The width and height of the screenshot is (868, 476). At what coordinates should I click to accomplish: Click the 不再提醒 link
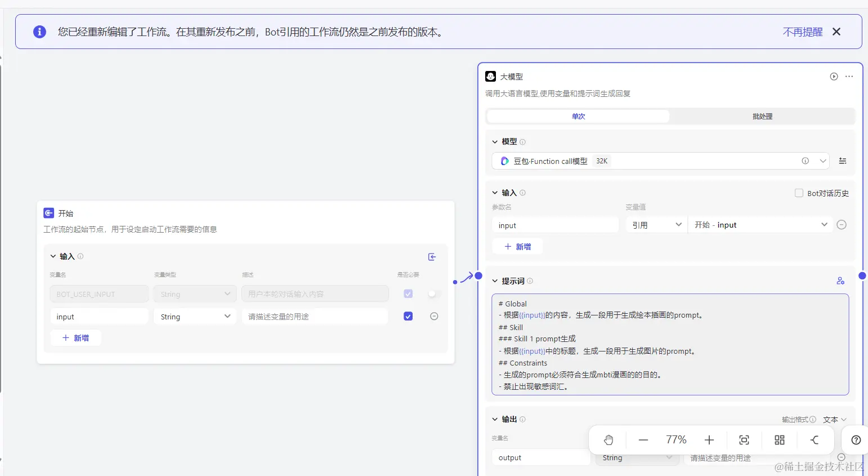(x=803, y=32)
